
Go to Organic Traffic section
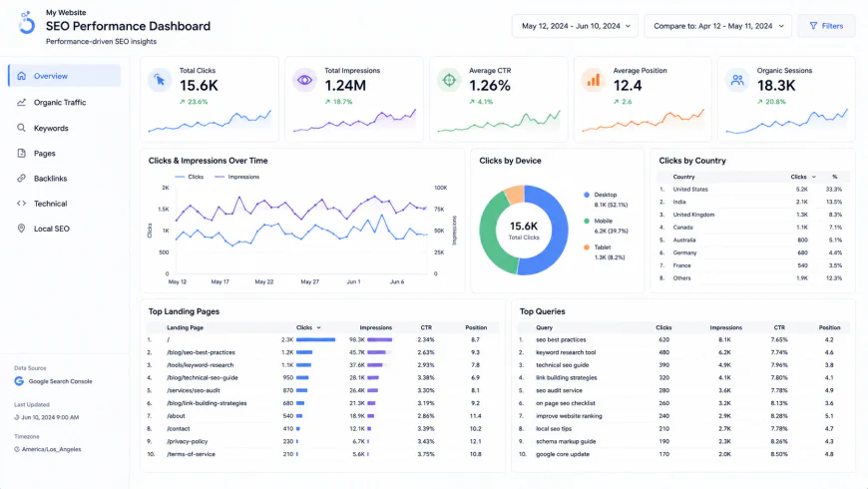64,102
